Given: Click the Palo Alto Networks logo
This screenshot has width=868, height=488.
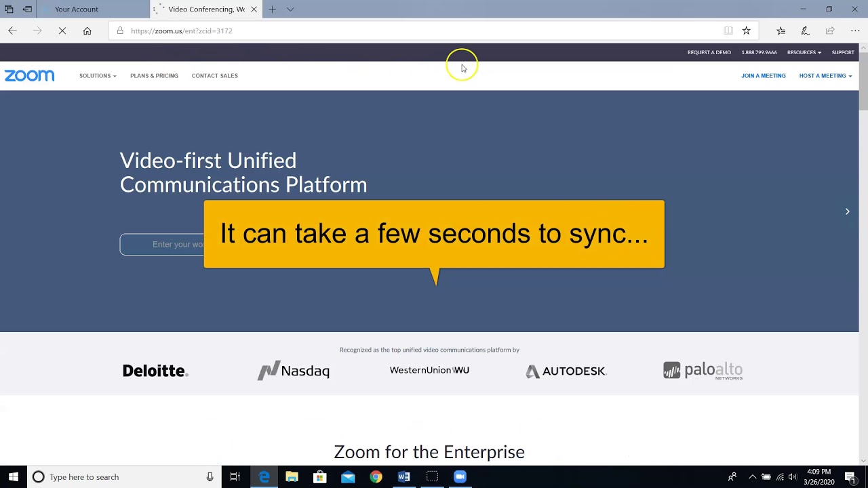Looking at the screenshot, I should 703,371.
